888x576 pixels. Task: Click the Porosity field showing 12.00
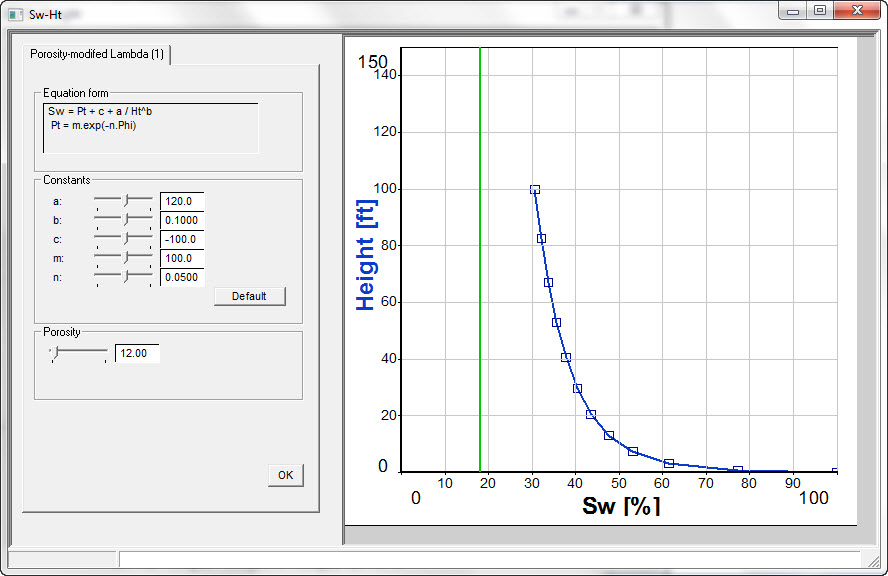coord(137,353)
